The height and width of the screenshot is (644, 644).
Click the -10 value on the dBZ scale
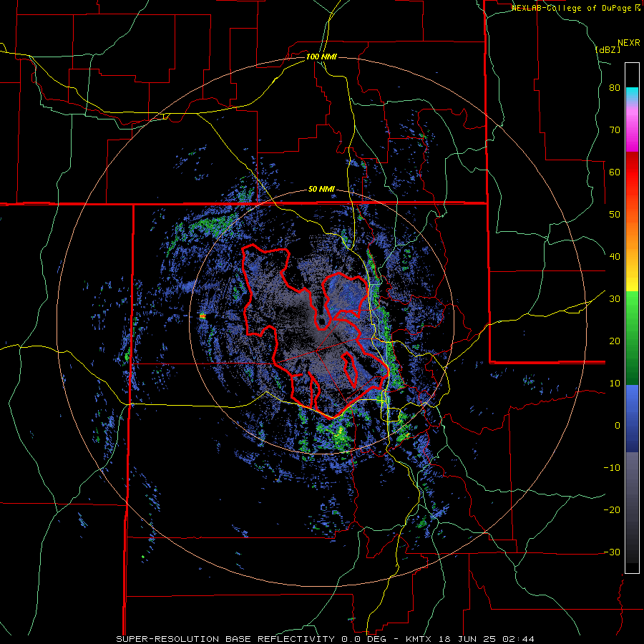[612, 468]
